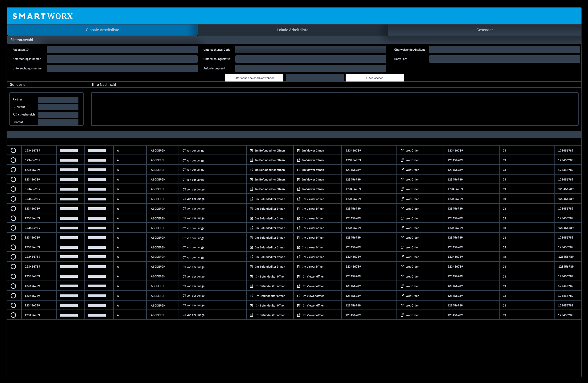Click Befundeditor open icon in eighth row

[x=252, y=218]
